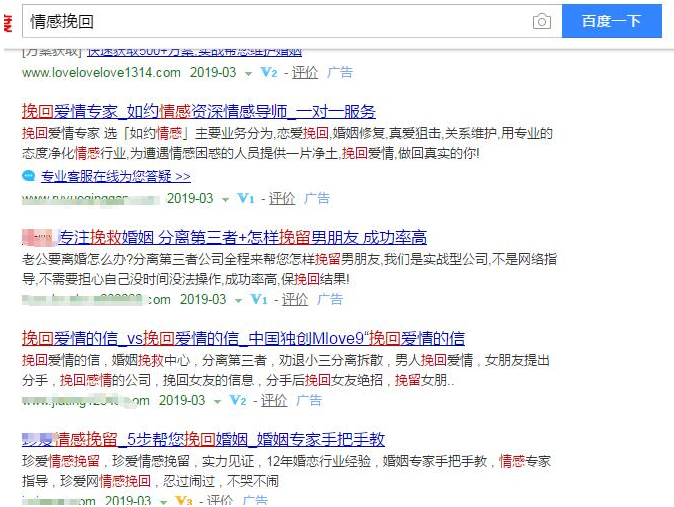Click 广告 label under 专注挽救婚姻 result
Viewport: 674px width, 507px height.
(x=330, y=299)
